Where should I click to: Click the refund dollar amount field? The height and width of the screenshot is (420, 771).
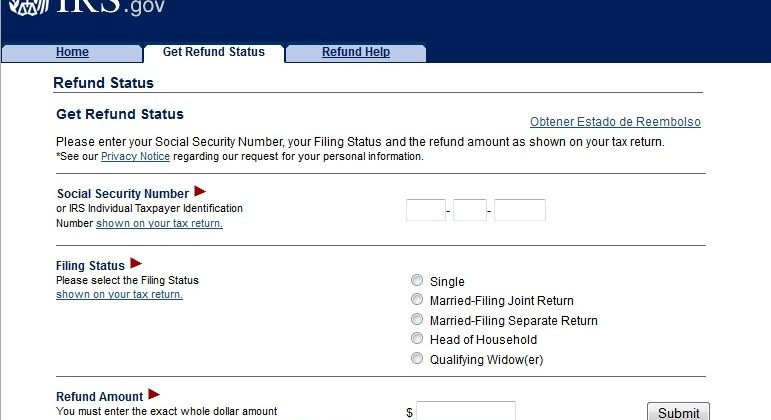click(x=466, y=411)
